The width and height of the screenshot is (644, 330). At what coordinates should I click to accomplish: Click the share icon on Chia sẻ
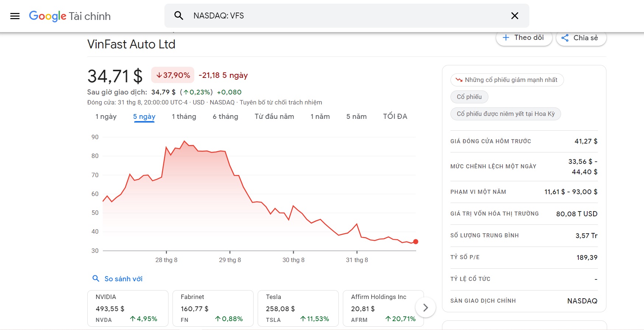(x=565, y=38)
